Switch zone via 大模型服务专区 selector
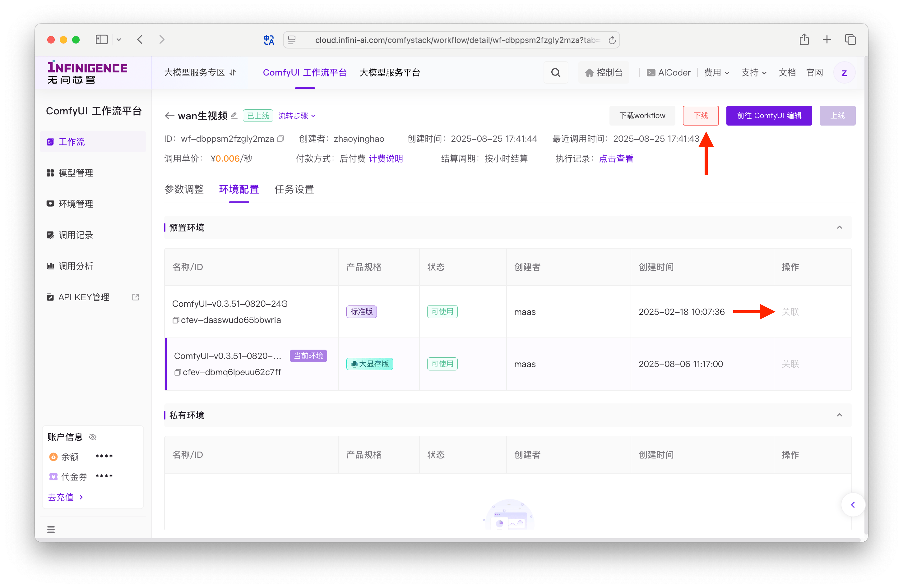 200,72
